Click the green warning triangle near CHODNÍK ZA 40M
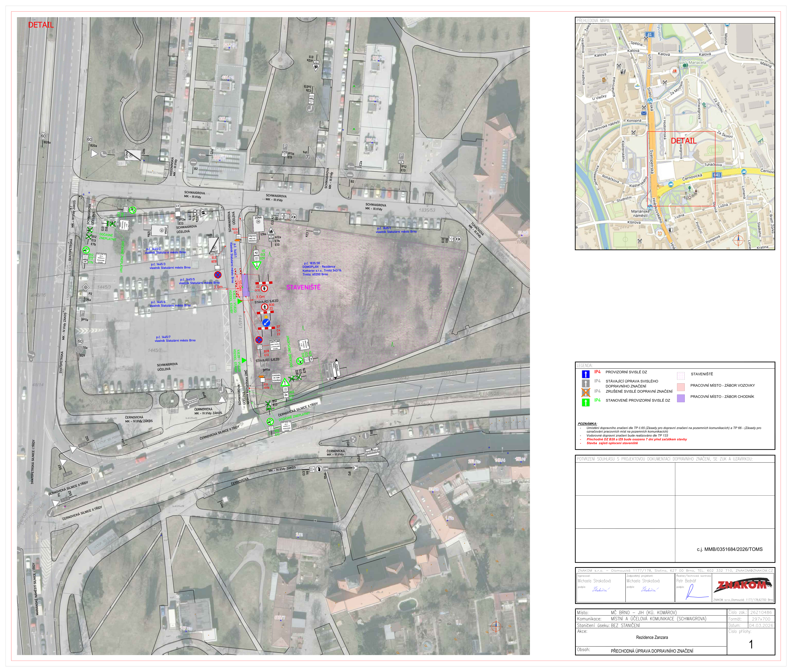Screen dimensions: 792x672 click(285, 382)
